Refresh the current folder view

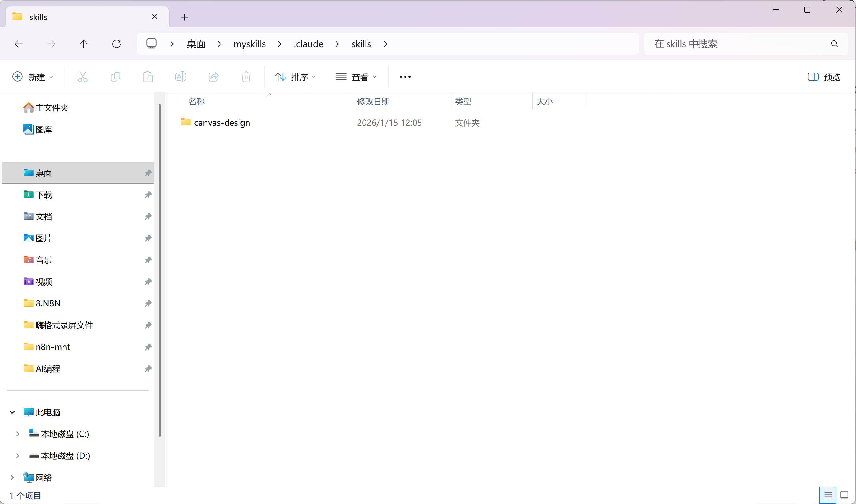coord(116,44)
